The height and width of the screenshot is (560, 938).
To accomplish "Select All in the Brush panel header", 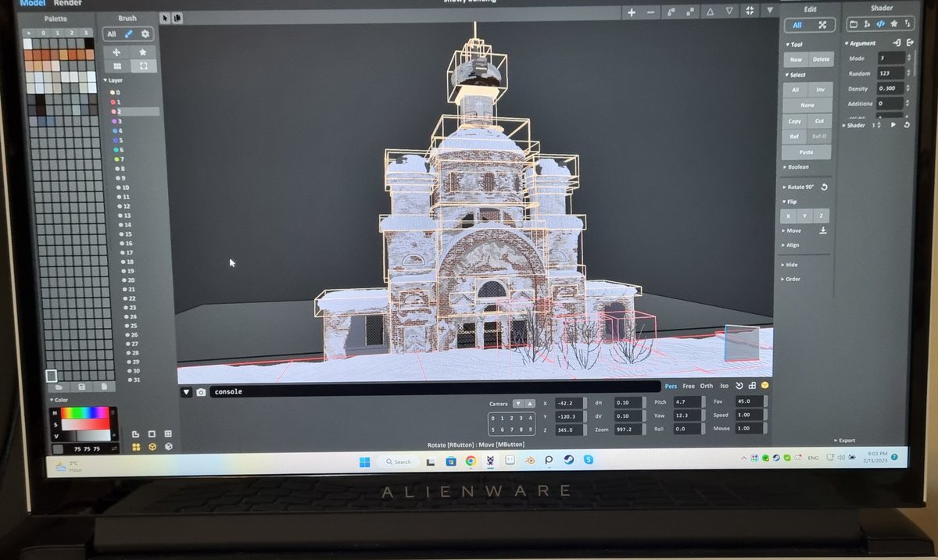I will click(x=112, y=34).
